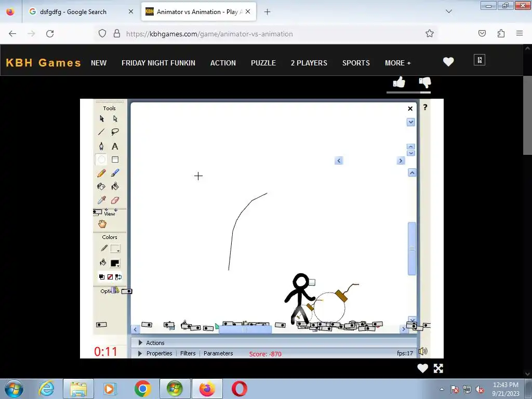Select the Ink Bottle tool
The height and width of the screenshot is (399, 532).
click(101, 187)
